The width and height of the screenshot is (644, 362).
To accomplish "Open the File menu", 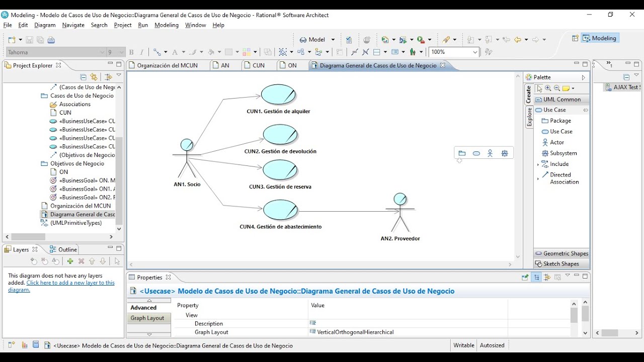I will (8, 25).
